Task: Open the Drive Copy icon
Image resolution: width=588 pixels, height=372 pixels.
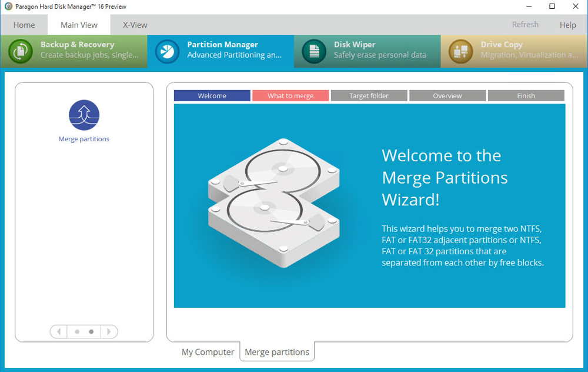Action: pos(460,51)
